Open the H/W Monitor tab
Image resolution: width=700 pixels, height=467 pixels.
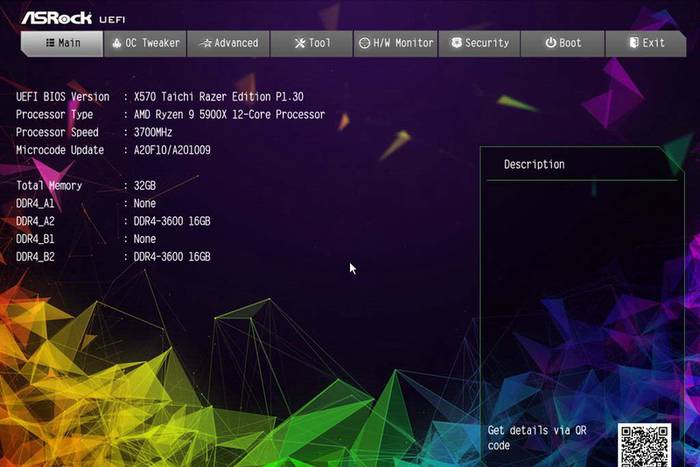(396, 43)
